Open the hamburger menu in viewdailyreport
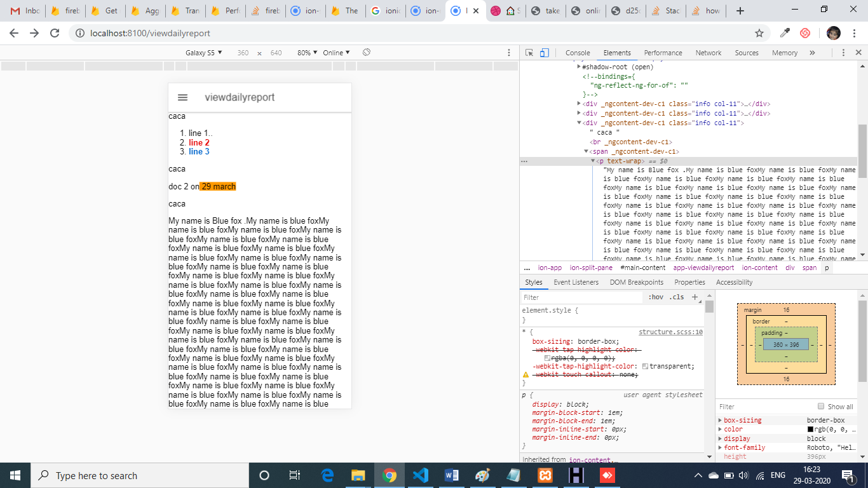Screen dimensions: 868x488 pyautogui.click(x=182, y=97)
